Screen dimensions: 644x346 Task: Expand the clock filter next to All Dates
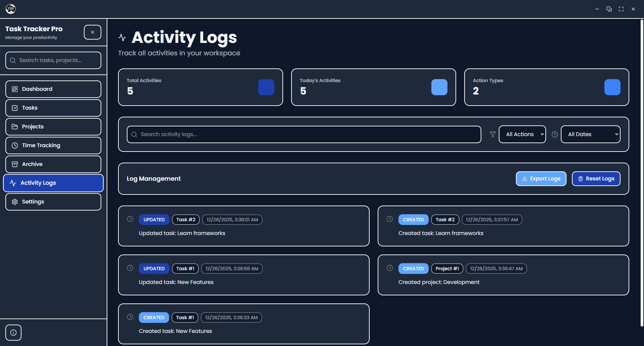tap(554, 134)
